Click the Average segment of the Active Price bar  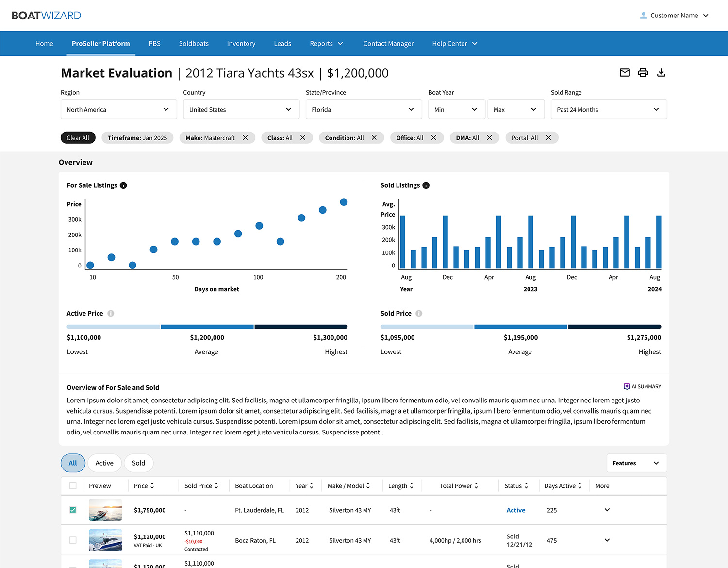click(207, 326)
